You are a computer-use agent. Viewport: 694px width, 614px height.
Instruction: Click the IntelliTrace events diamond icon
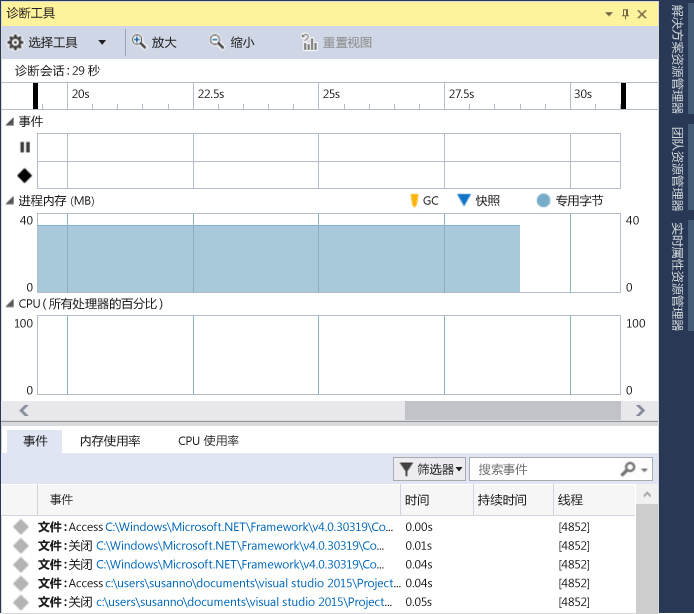(x=25, y=176)
